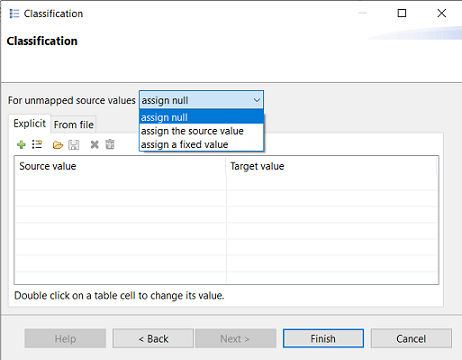
Task: Click the Finish button
Action: 323,339
